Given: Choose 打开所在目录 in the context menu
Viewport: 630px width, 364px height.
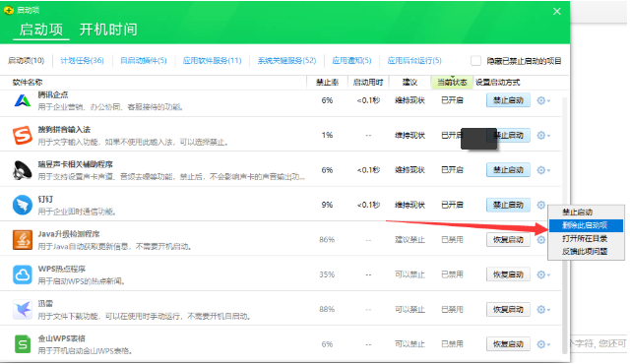Looking at the screenshot, I should [586, 238].
